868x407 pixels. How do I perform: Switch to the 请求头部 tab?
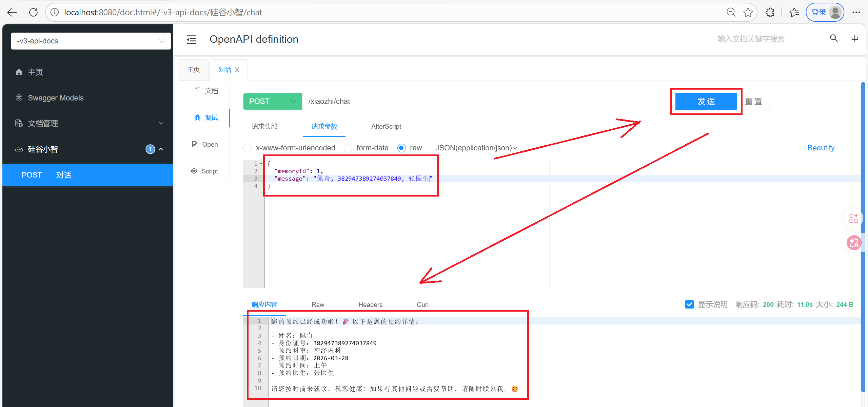[264, 127]
